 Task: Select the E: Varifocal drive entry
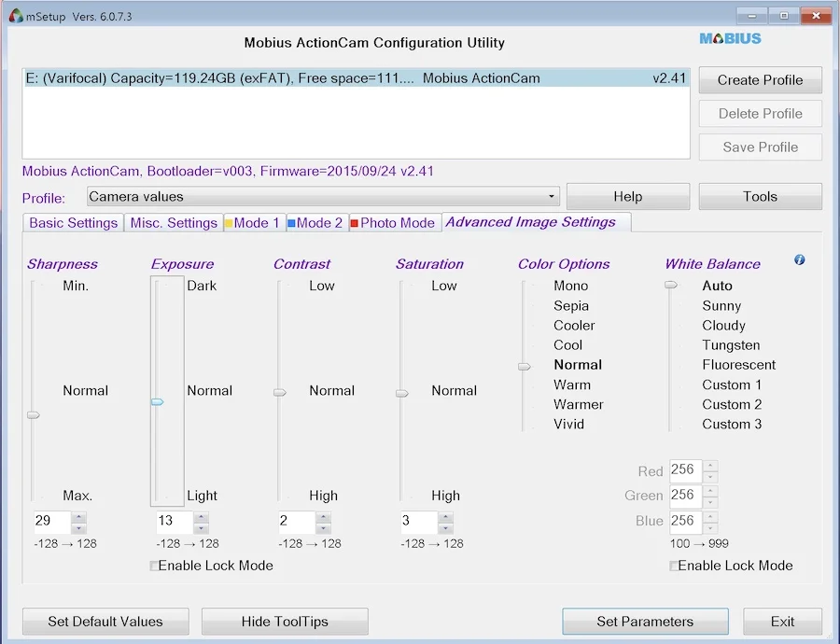(356, 78)
